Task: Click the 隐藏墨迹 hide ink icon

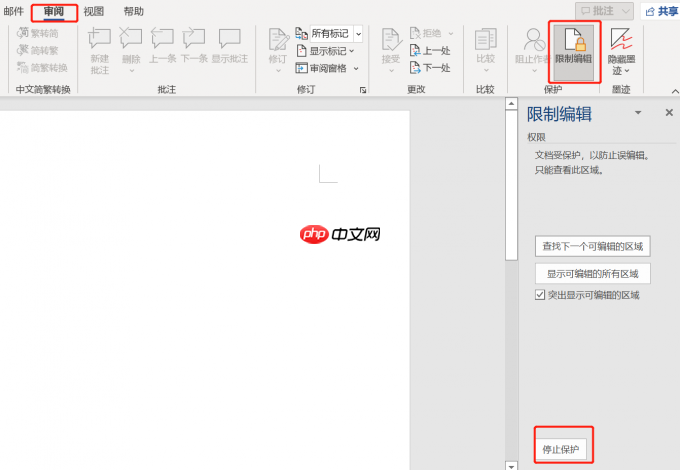Action: (621, 39)
